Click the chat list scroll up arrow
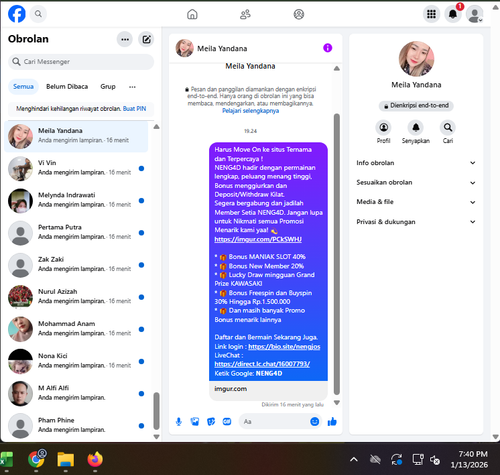500x475 pixels. pyautogui.click(x=156, y=127)
